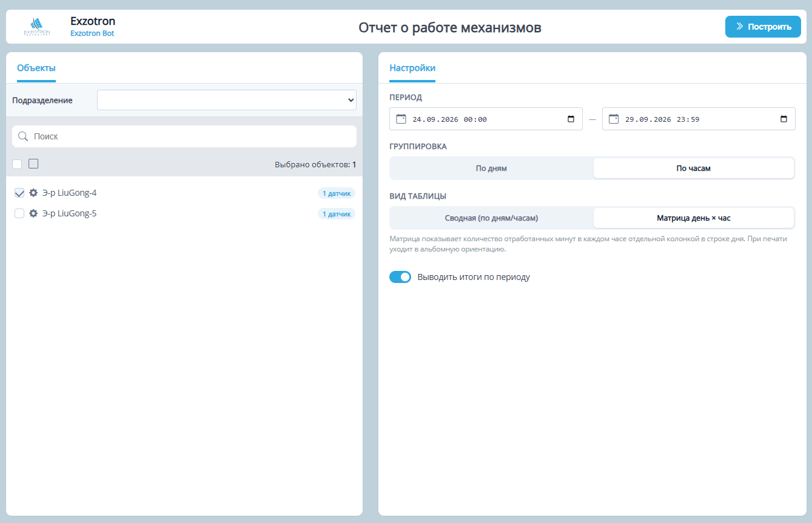Viewport: 812px width, 523px height.
Task: Toggle the Выводить итоги по периоду switch
Action: 400,277
